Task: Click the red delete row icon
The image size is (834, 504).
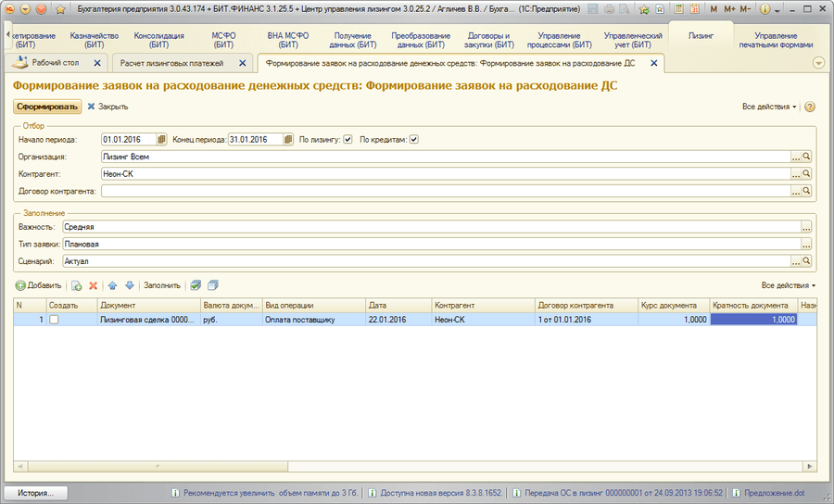Action: (x=93, y=285)
